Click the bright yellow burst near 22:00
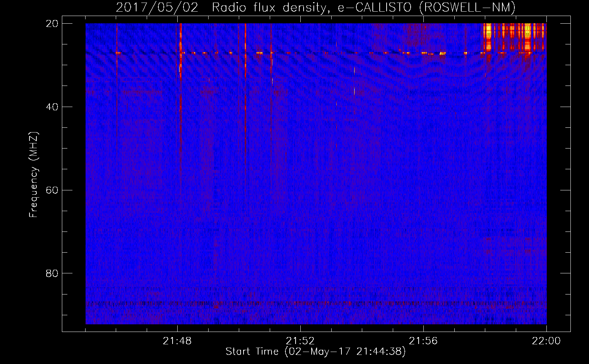The width and height of the screenshot is (589, 364). [x=513, y=37]
